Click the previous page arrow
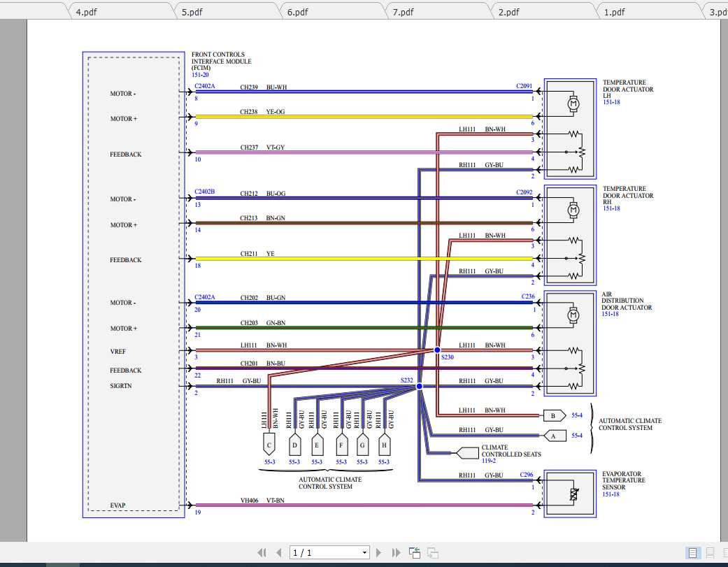The image size is (728, 567). 279,552
